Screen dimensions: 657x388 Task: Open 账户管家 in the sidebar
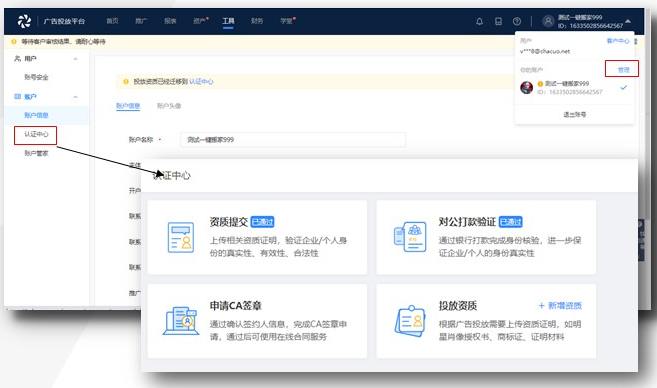[36, 153]
